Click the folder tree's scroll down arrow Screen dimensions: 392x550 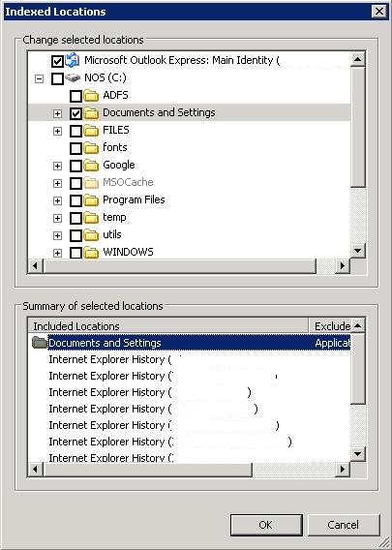pyautogui.click(x=357, y=251)
